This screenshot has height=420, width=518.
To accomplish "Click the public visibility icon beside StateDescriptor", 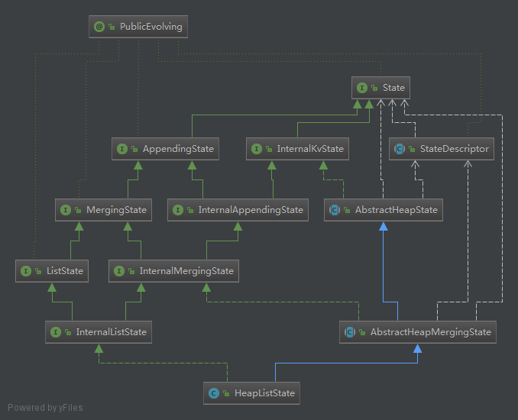I will click(412, 149).
